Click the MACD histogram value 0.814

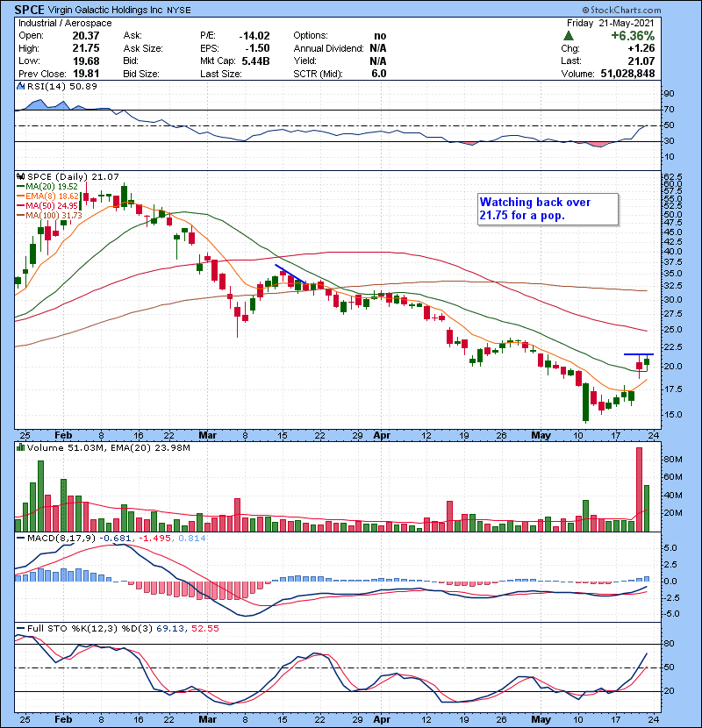click(192, 539)
